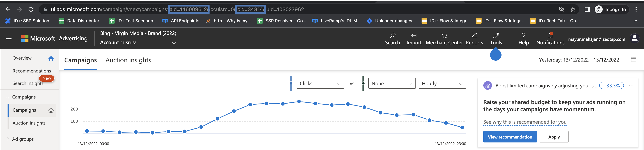Open the recommendation card three-dot menu
The width and height of the screenshot is (644, 150).
(x=631, y=86)
